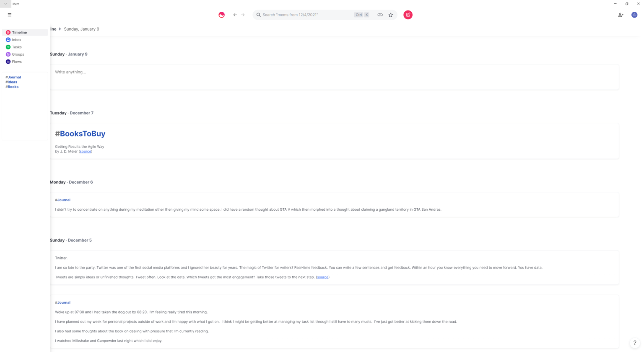This screenshot has height=352, width=644.
Task: Create a new mem with pink button
Action: (x=408, y=15)
